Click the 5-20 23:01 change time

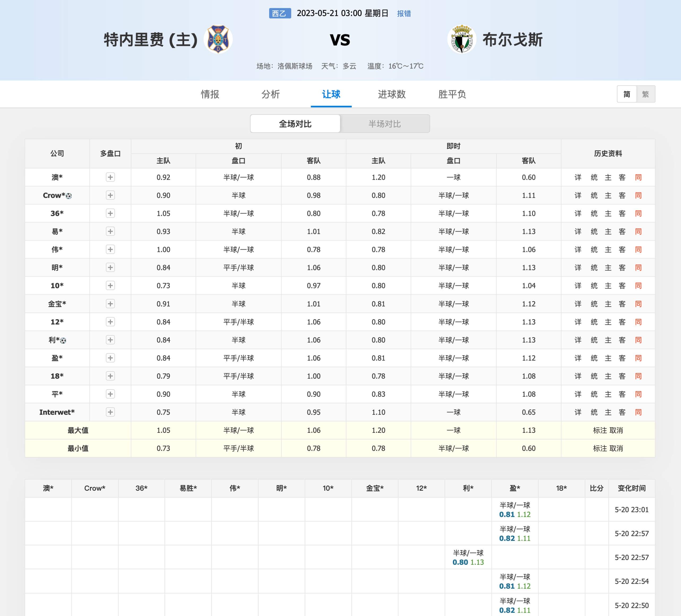coord(632,510)
